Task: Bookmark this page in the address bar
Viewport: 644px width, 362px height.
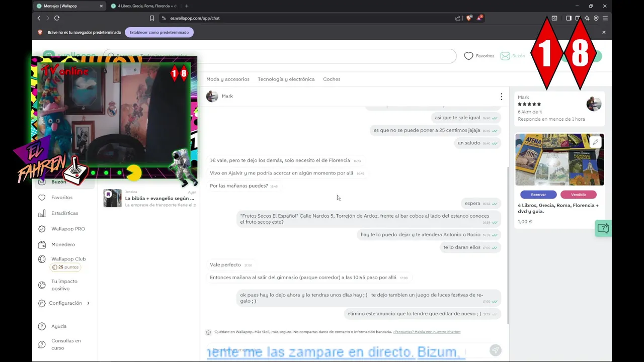Action: click(x=152, y=18)
